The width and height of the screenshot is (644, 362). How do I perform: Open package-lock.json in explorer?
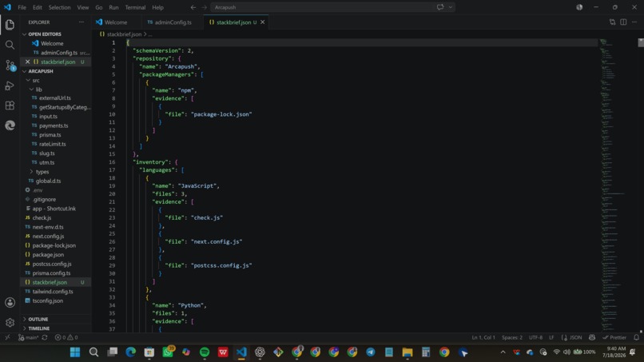tap(54, 245)
